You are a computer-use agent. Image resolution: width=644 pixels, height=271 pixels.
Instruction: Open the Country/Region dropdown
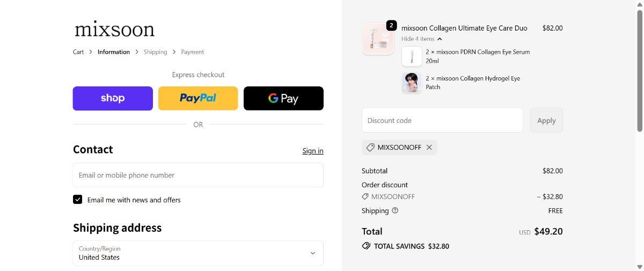[x=198, y=253]
